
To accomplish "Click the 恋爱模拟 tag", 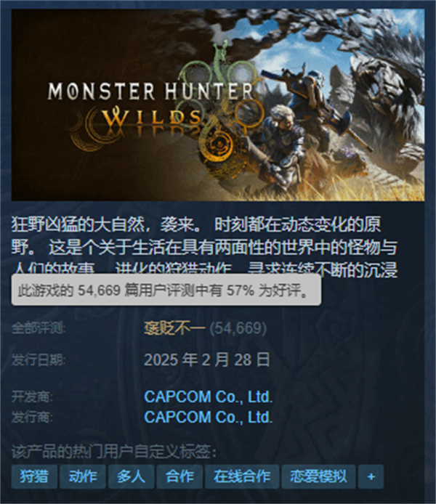I will coord(318,476).
